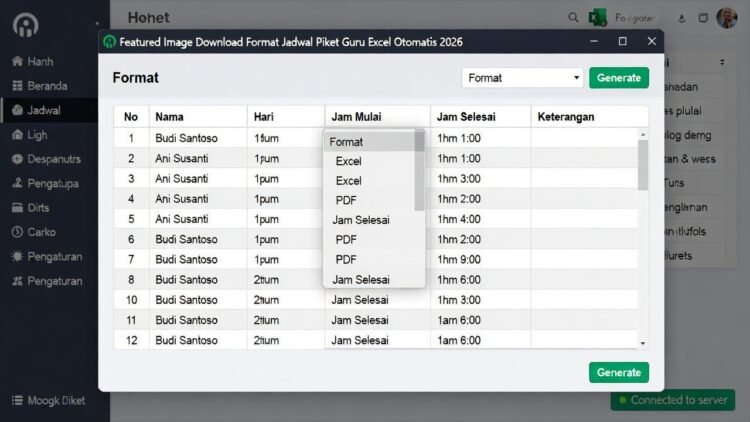Click the dropdown list scrollbar
This screenshot has width=750, height=422.
tap(419, 171)
